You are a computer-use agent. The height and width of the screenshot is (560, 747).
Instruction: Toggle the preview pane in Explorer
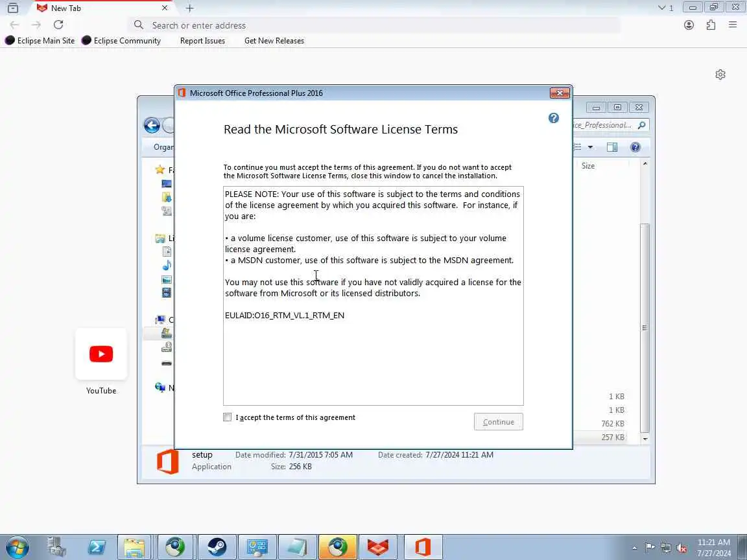tap(612, 147)
